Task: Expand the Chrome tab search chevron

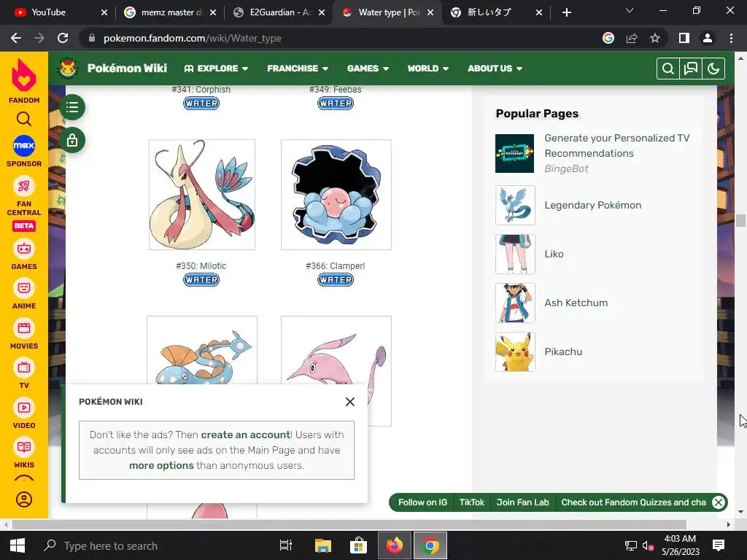Action: pos(630,10)
